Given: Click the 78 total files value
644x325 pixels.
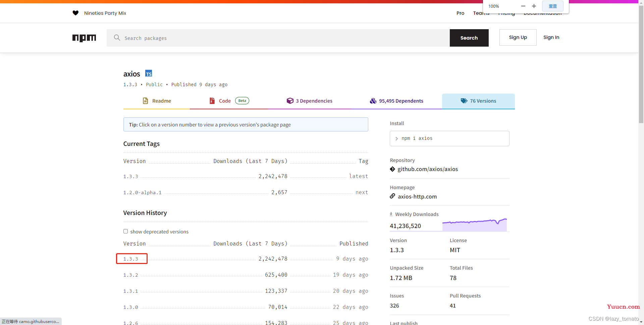Looking at the screenshot, I should (453, 278).
